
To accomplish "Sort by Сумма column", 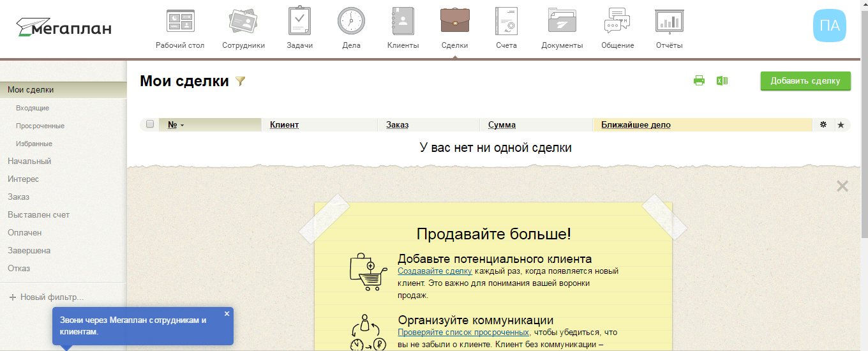I will pyautogui.click(x=502, y=125).
